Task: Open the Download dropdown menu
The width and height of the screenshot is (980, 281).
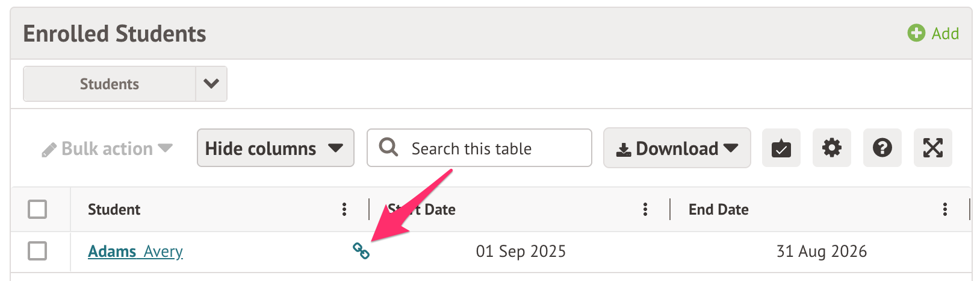Action: click(x=677, y=148)
